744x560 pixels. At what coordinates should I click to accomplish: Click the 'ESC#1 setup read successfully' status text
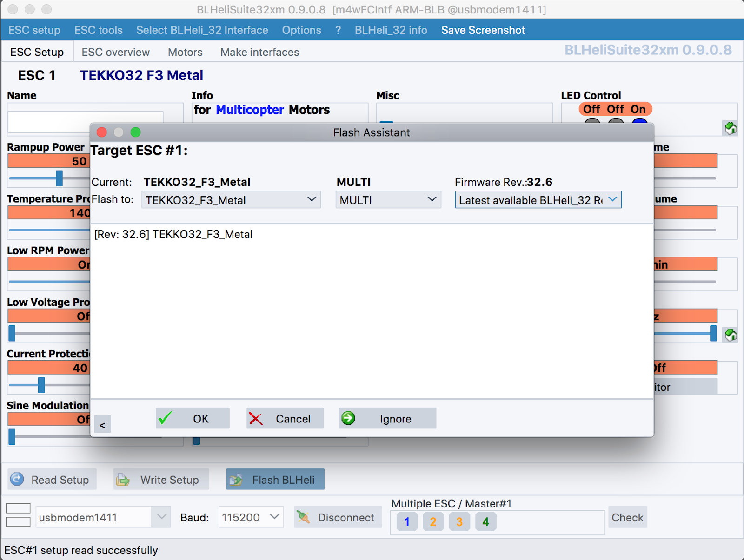pyautogui.click(x=81, y=550)
